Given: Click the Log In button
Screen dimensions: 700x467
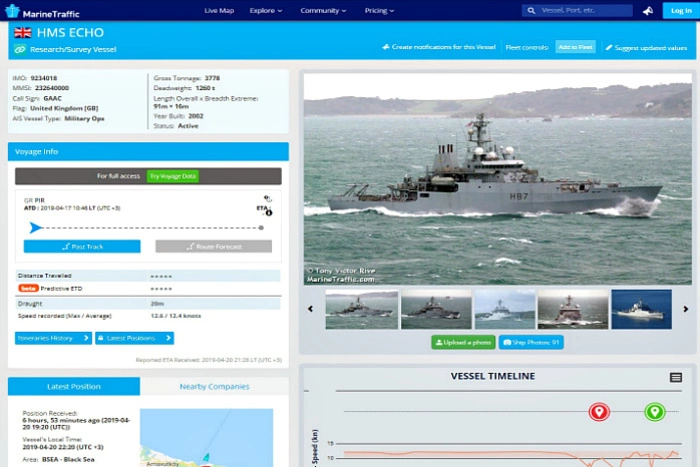Looking at the screenshot, I should [x=681, y=10].
